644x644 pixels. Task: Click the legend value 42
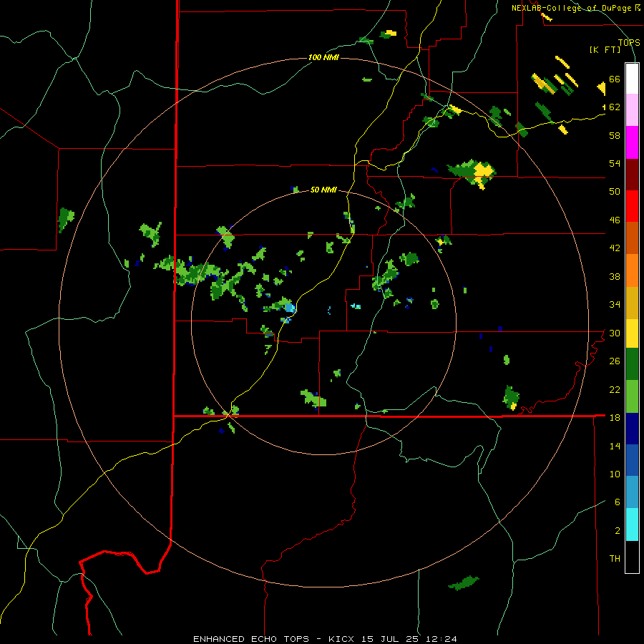pos(615,248)
